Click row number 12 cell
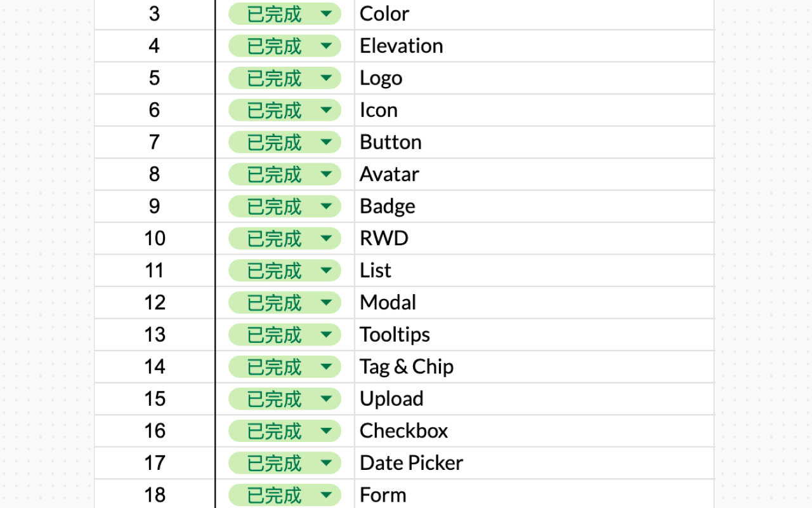Image resolution: width=812 pixels, height=508 pixels. click(x=155, y=302)
